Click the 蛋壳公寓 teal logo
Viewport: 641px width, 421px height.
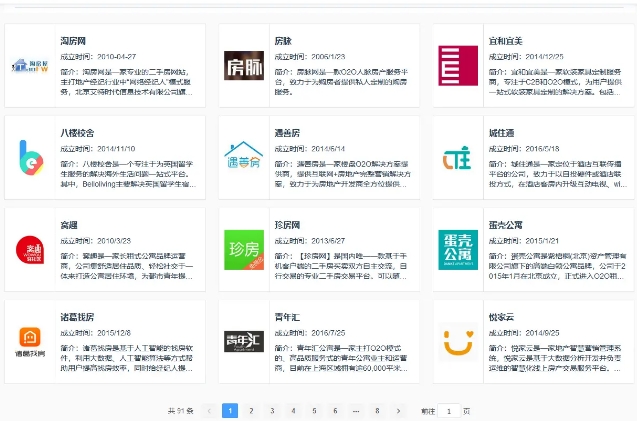(x=458, y=250)
